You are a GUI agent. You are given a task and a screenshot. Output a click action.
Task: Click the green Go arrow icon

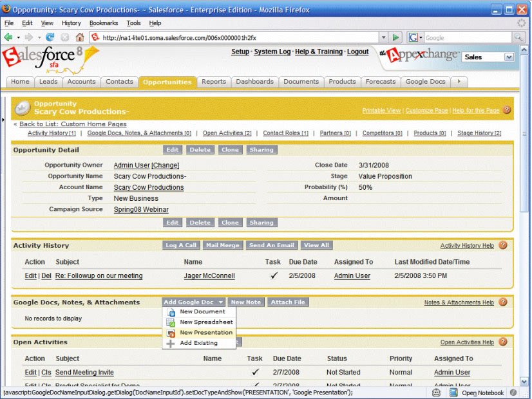pos(395,37)
